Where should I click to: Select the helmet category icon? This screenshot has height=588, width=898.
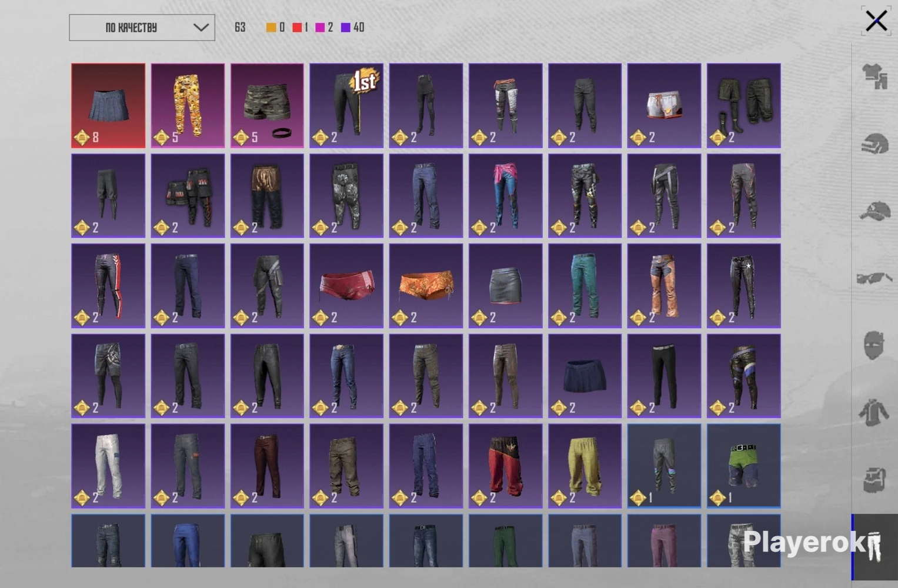coord(874,143)
